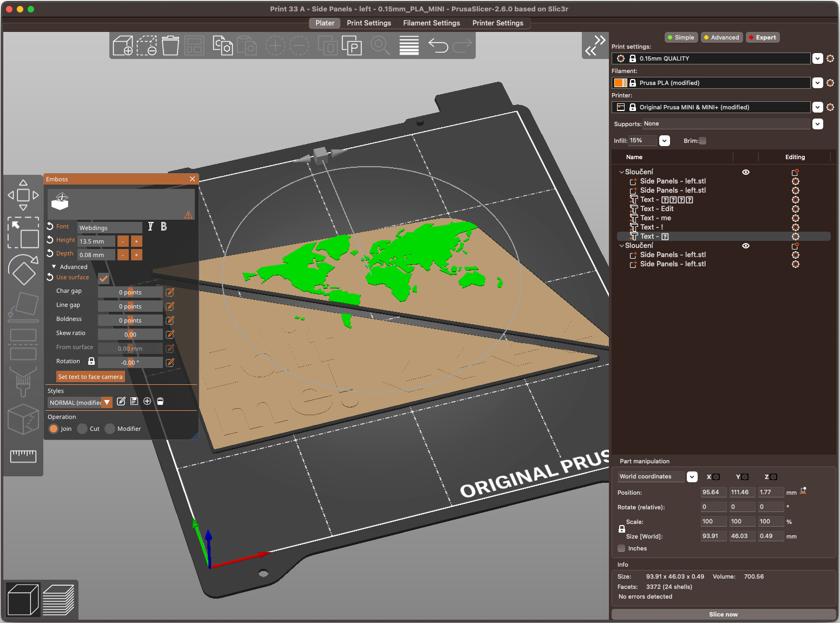The image size is (840, 623).
Task: Open the Filament Settings tab
Action: click(431, 23)
